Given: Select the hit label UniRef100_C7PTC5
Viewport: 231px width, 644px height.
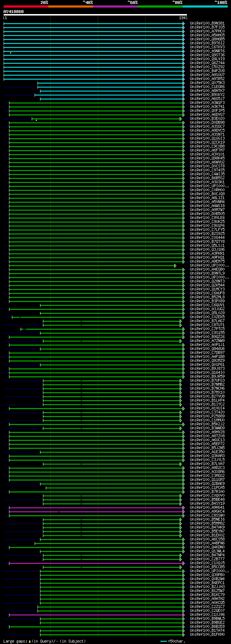Looking at the screenshot, I should click(x=207, y=329).
